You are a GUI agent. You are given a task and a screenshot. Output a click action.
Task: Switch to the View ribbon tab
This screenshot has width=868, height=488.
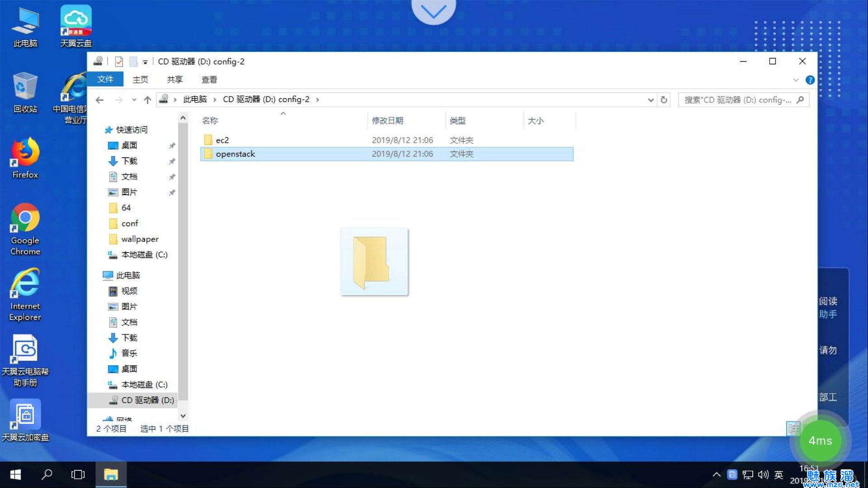(x=209, y=80)
